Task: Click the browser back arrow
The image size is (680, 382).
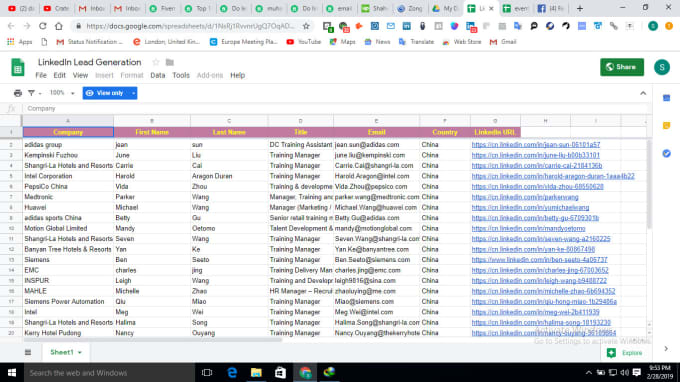Action: click(11, 26)
